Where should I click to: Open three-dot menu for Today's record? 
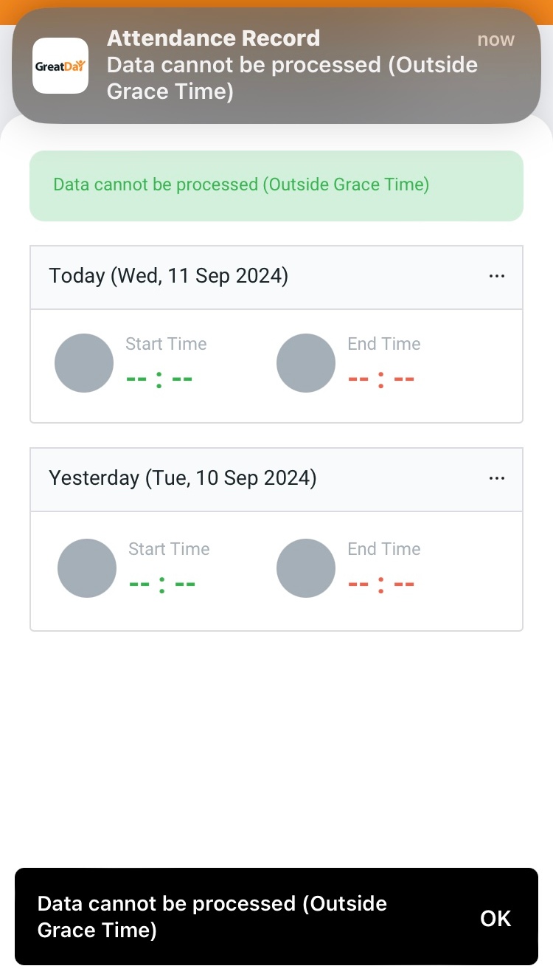click(497, 276)
